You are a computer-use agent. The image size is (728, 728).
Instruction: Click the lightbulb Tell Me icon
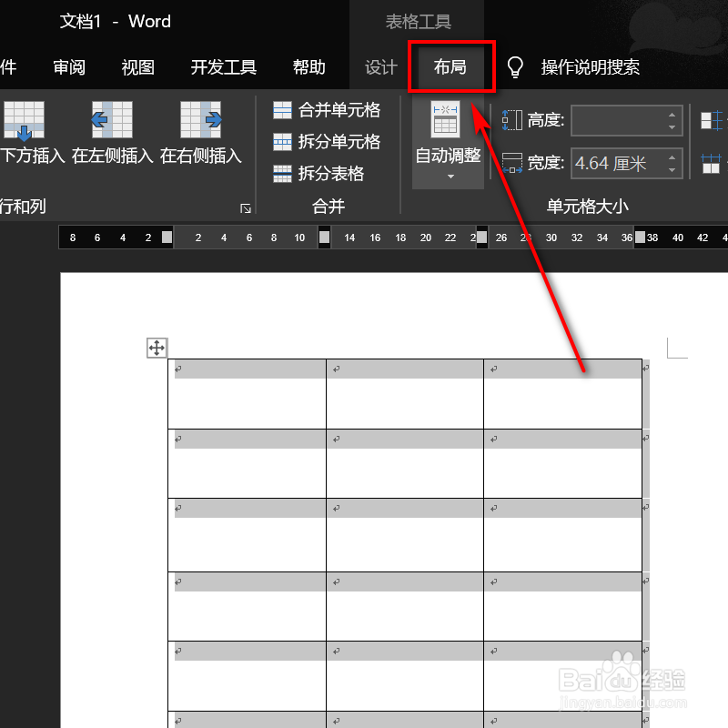click(x=515, y=67)
